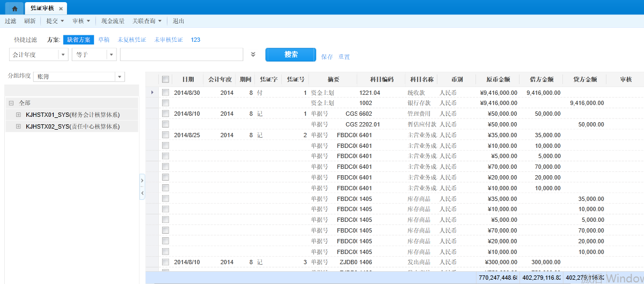Screen dimensions: 644x284
Task: Click the 现金流量 toolbar item
Action: click(x=113, y=21)
